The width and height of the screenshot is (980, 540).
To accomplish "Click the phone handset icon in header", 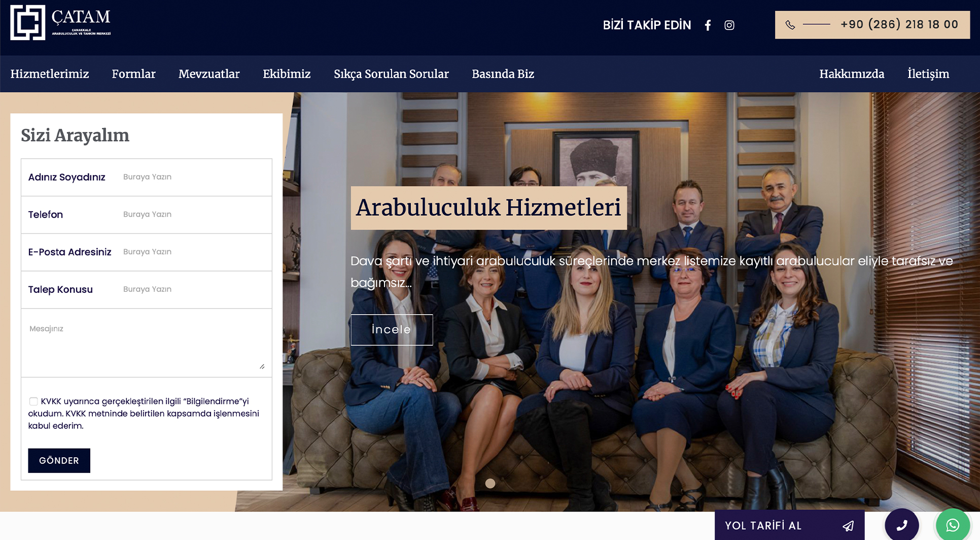I will click(x=790, y=25).
